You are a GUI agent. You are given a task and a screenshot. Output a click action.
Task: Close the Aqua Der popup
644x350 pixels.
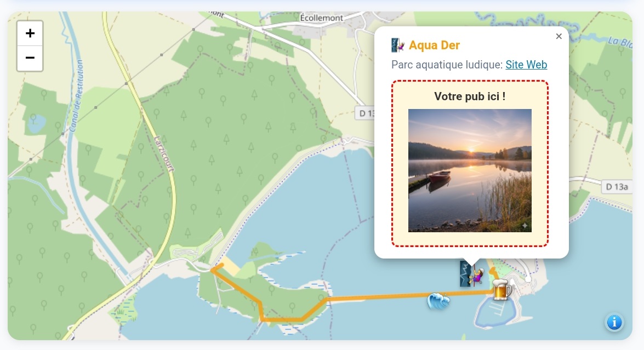coord(558,37)
